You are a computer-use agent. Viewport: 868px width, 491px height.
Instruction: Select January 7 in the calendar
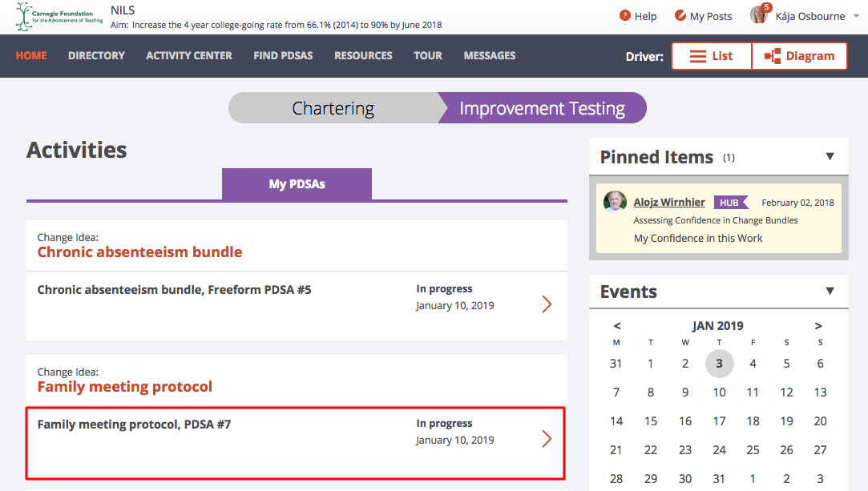(x=616, y=392)
